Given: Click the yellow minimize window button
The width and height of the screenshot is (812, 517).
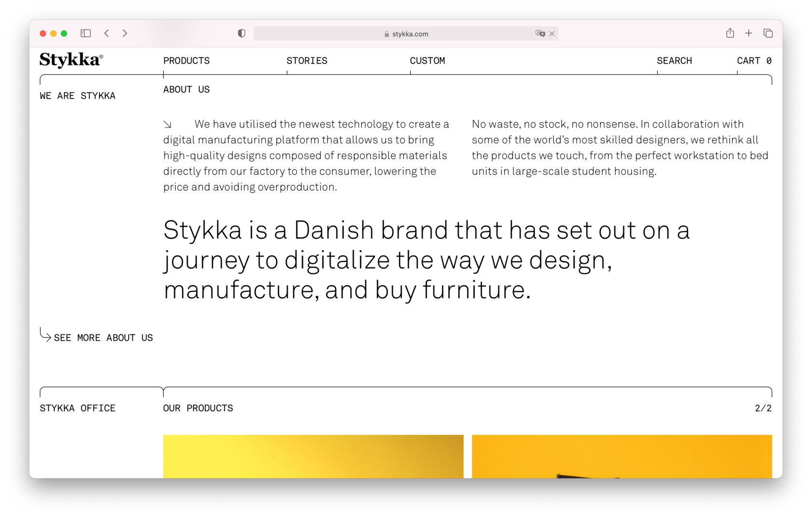Looking at the screenshot, I should 54,33.
